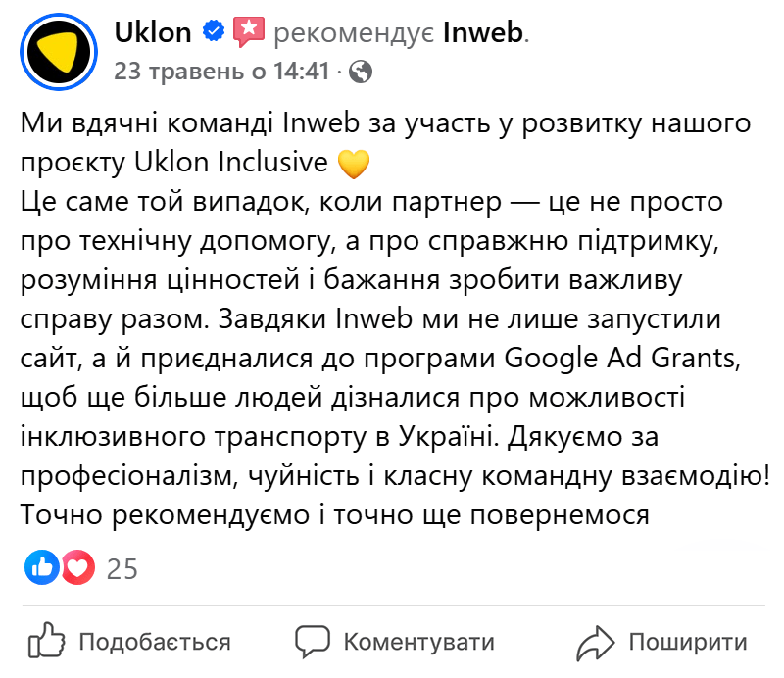Click the thumbs-up Like reaction icon
The image size is (784, 678).
point(41,567)
